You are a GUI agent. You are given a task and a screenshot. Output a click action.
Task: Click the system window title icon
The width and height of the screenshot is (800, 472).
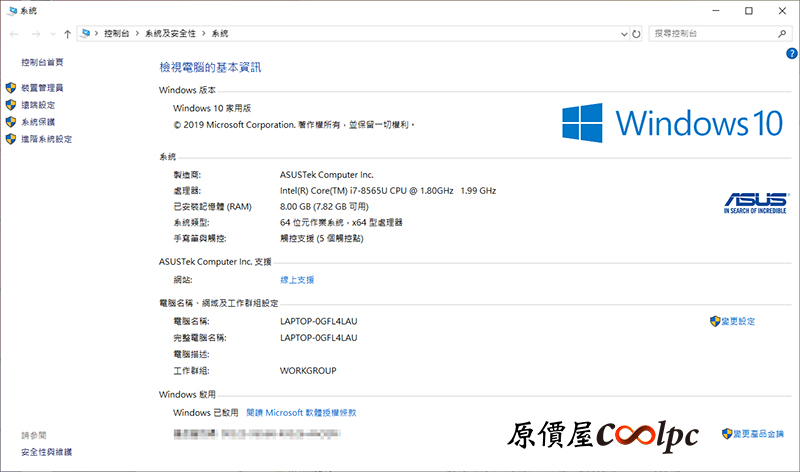12,11
